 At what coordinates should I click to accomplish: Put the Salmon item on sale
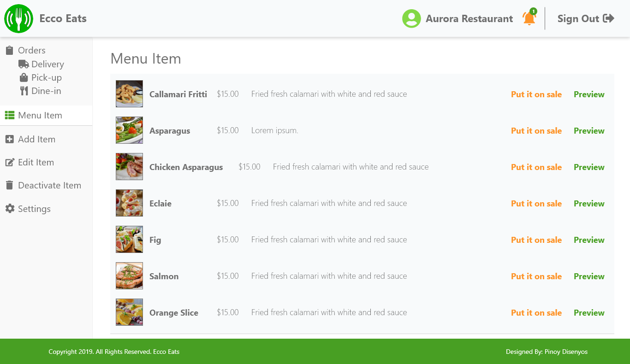536,276
